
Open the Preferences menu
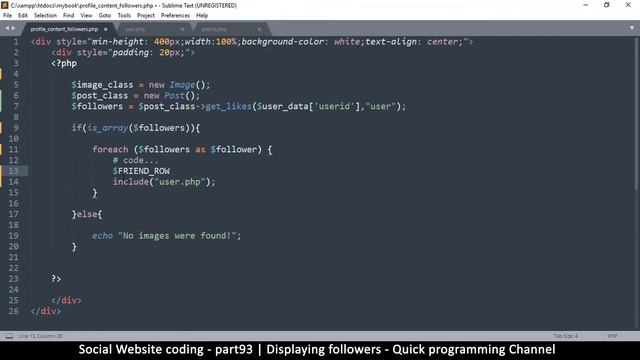pyautogui.click(x=175, y=16)
